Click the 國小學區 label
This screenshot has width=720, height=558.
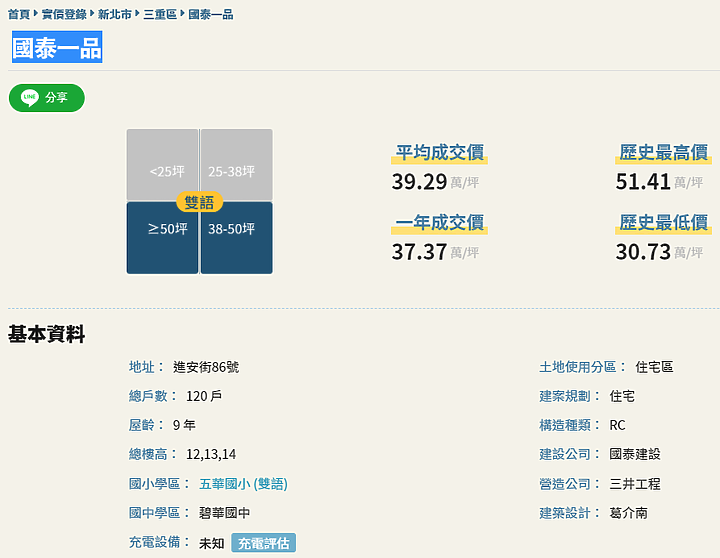[159, 484]
